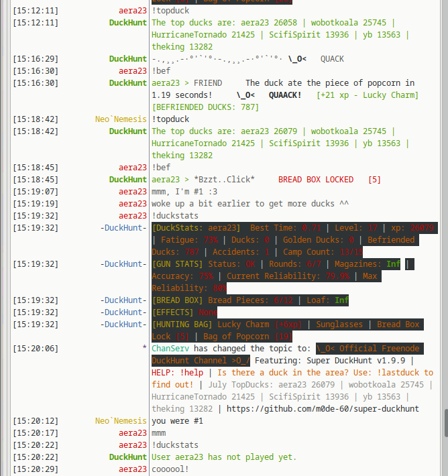Click the !topduck command by Neo`Nemesis
This screenshot has height=476, width=448.
pyautogui.click(x=170, y=119)
